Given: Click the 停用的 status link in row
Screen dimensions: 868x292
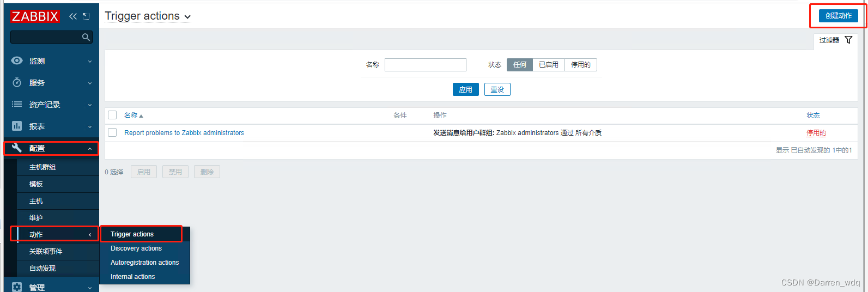Looking at the screenshot, I should pyautogui.click(x=816, y=133).
